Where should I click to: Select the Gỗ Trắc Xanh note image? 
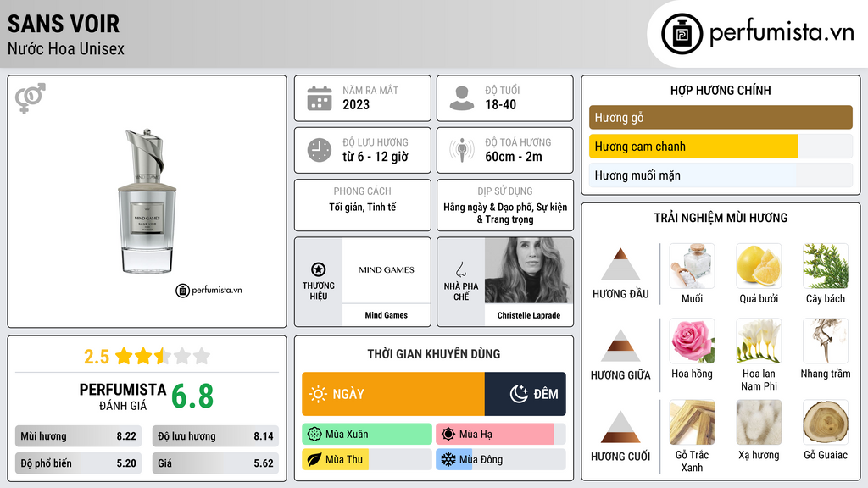692,422
